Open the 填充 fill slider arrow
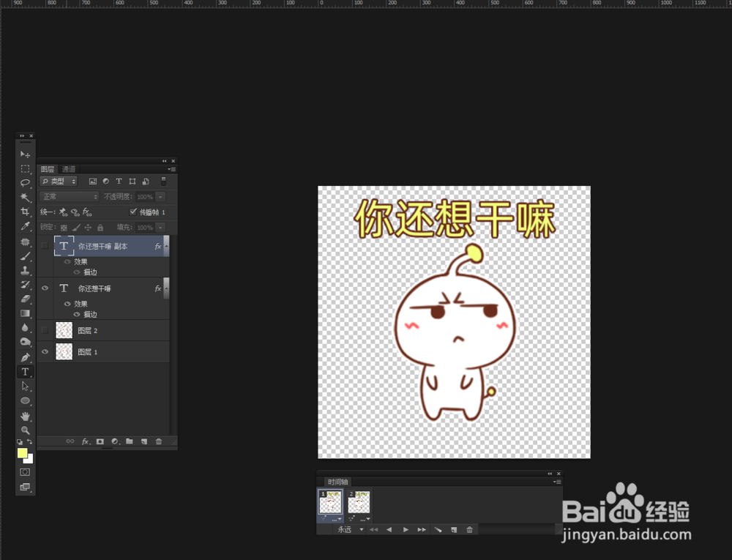732x560 pixels. [160, 227]
